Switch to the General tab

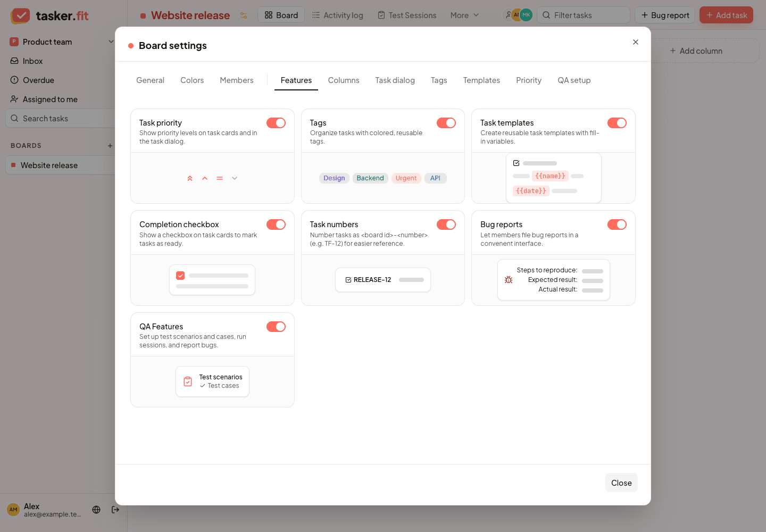tap(151, 80)
